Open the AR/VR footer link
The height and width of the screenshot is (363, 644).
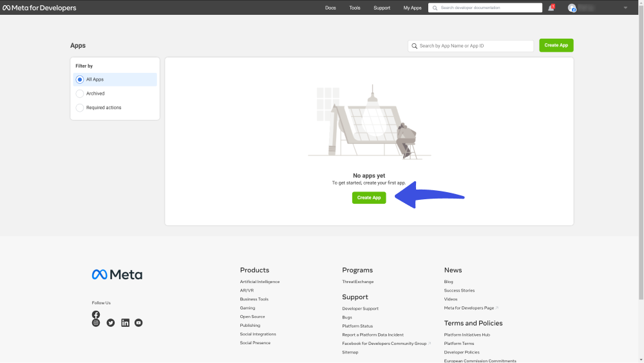(247, 290)
